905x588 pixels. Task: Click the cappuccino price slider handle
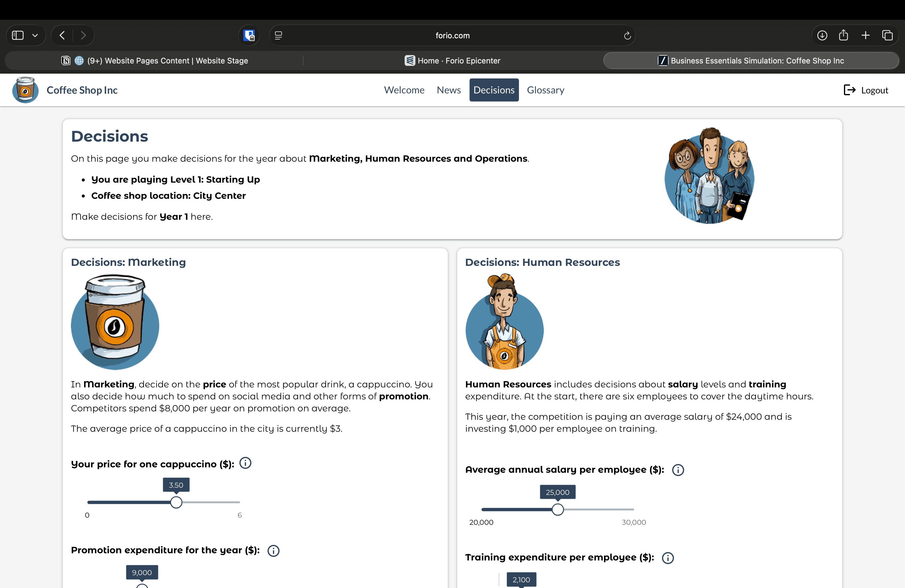176,502
